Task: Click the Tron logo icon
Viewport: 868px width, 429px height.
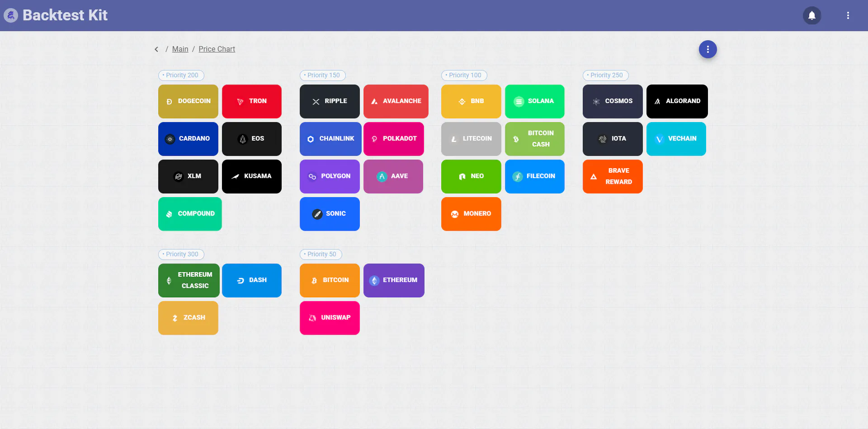Action: 240,102
